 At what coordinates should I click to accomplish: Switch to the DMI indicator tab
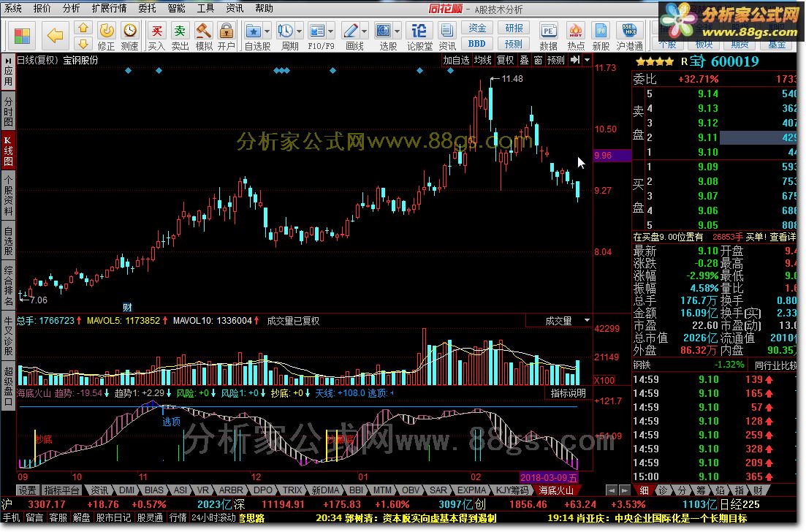tap(126, 490)
